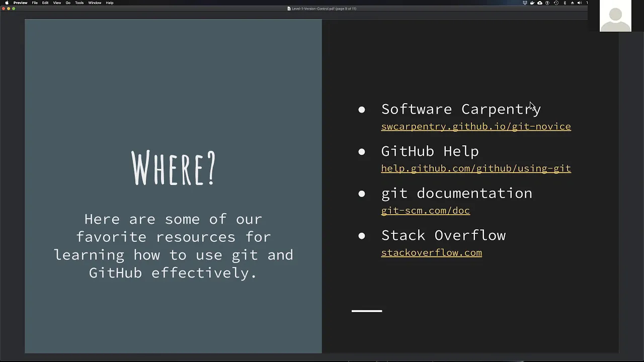The height and width of the screenshot is (362, 644).
Task: Open Time Machine menu bar icon
Action: click(556, 3)
